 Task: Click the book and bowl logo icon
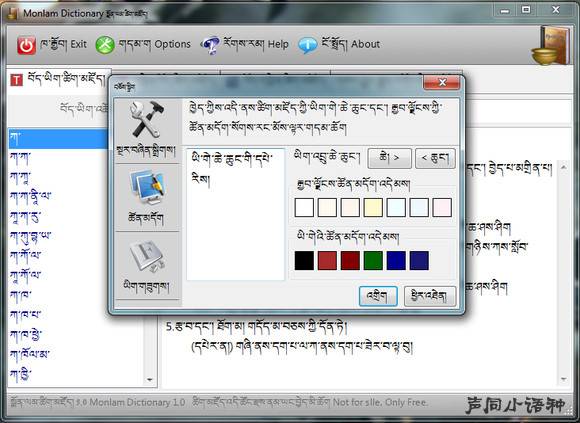click(x=551, y=45)
